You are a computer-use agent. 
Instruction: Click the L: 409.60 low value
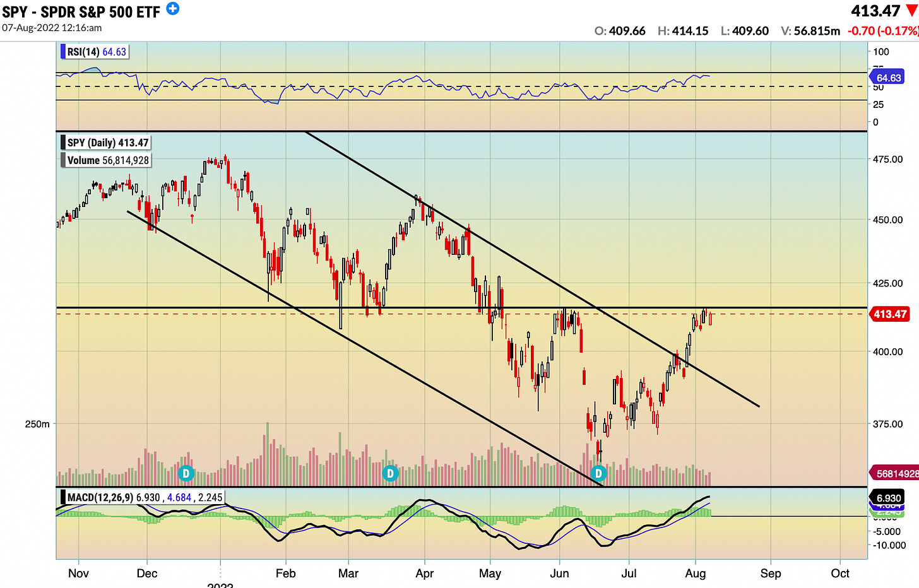[x=745, y=31]
